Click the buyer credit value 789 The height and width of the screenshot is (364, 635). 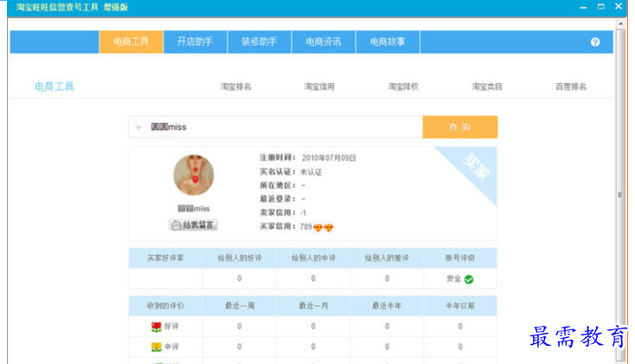305,226
